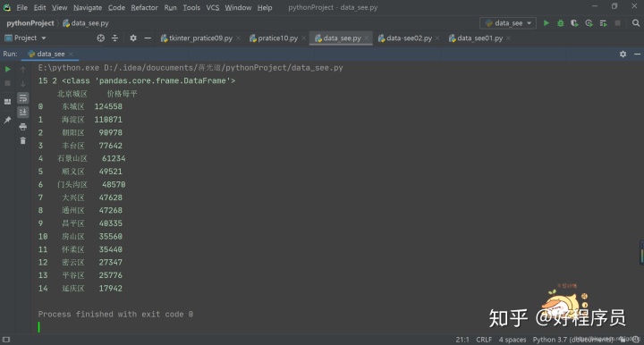Stop the running process in top toolbar
Image resolution: width=644 pixels, height=345 pixels.
point(617,23)
